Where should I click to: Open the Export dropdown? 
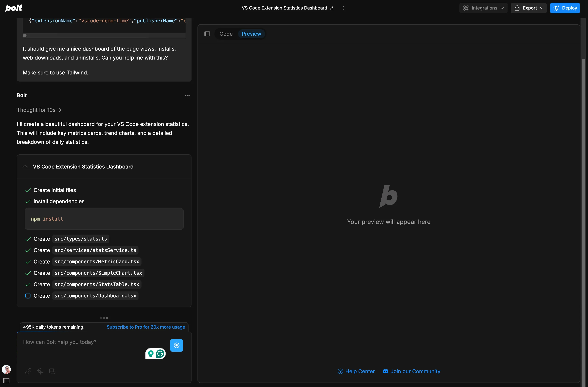(x=529, y=8)
